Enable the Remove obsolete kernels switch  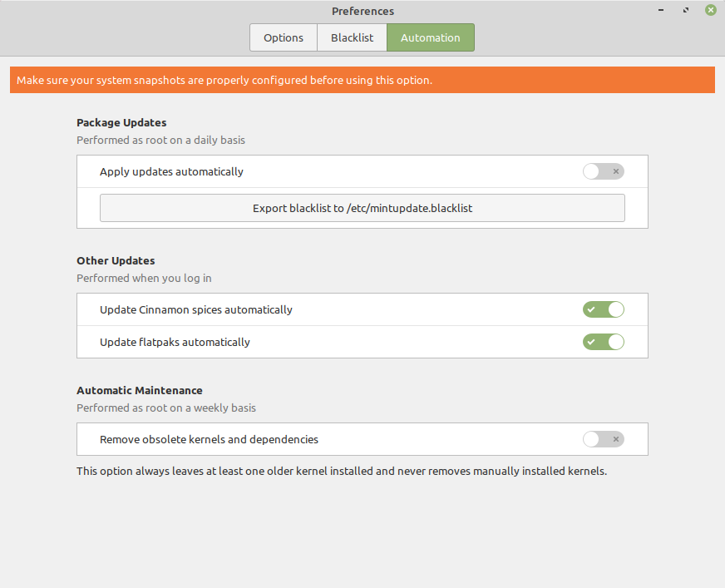click(x=603, y=439)
